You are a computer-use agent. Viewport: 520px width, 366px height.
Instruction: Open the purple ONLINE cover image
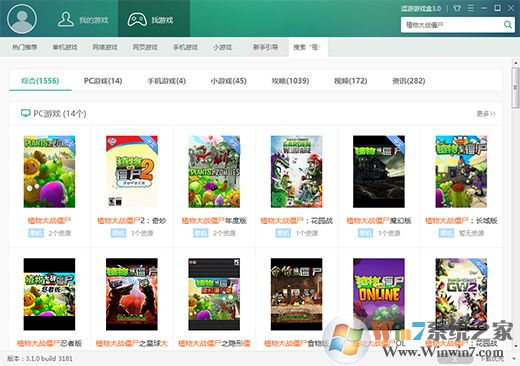tap(379, 294)
